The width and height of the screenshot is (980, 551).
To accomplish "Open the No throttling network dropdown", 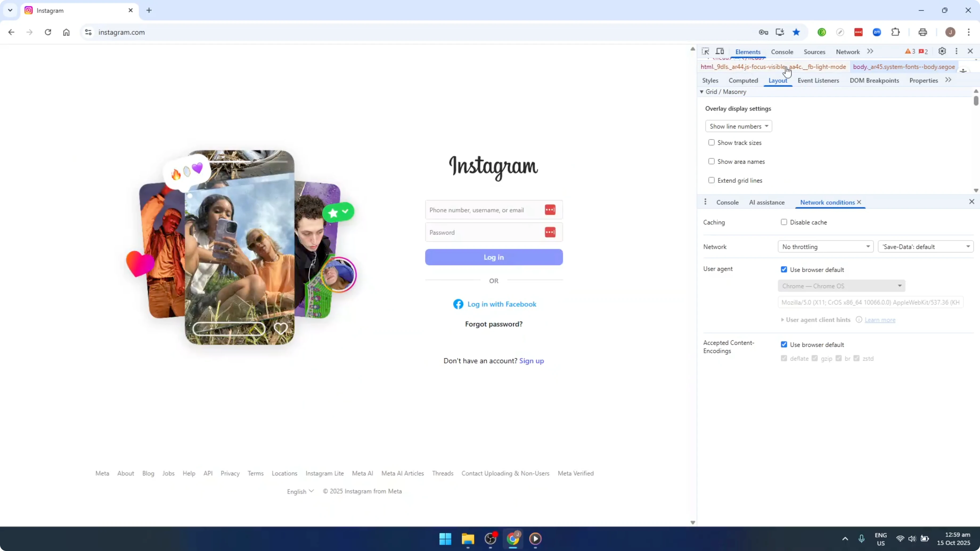I will point(825,246).
